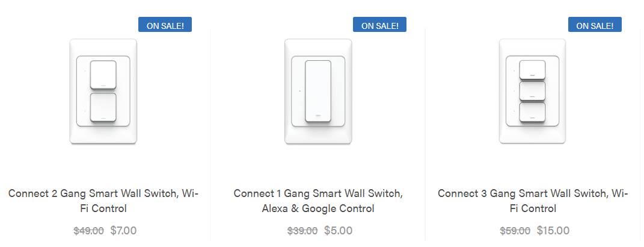This screenshot has height=247, width=644.
Task: Select the Connect 3 Gang switch product image
Action: coord(533,92)
